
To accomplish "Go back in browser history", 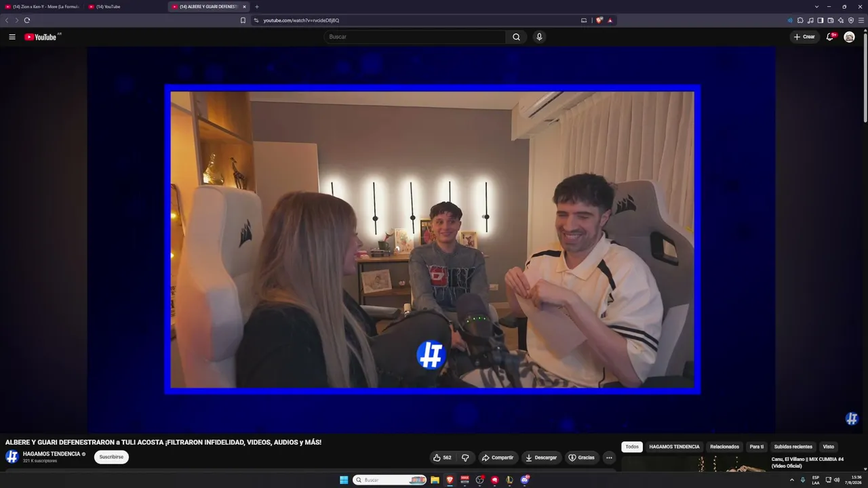I will (x=7, y=20).
